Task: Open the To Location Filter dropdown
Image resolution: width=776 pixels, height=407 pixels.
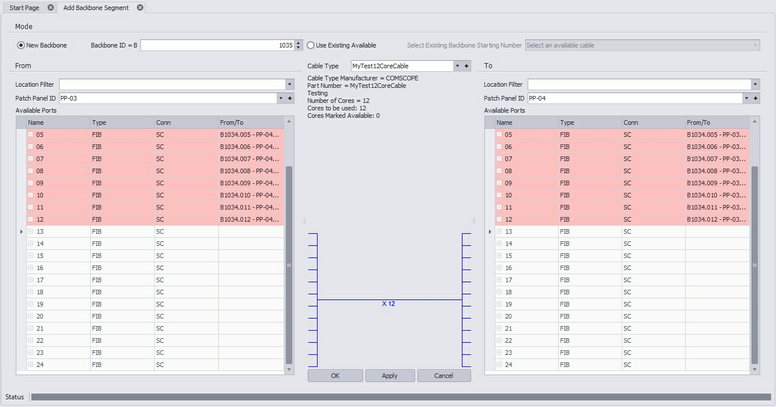Action: click(755, 84)
